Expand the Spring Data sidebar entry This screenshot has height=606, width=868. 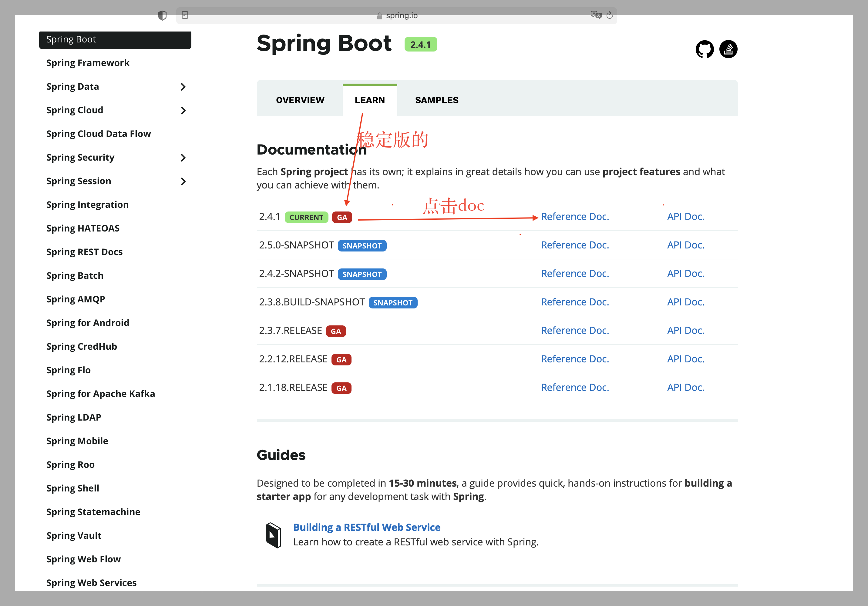click(x=183, y=87)
